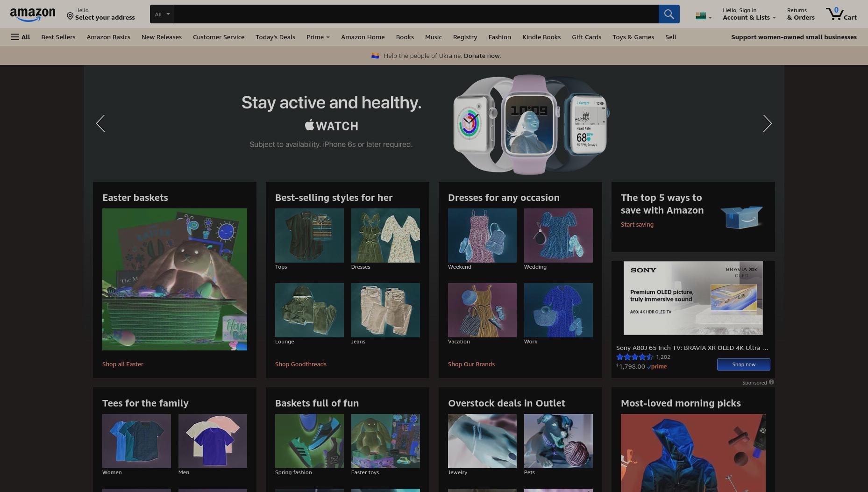The image size is (868, 492).
Task: Click Shop Goodthreads link
Action: pyautogui.click(x=301, y=364)
